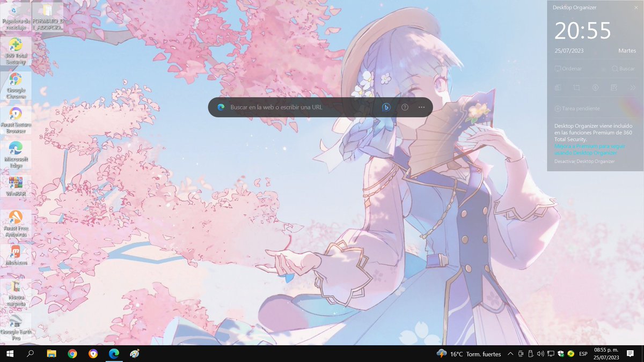Screen dimensions: 644x362
Task: Expand more tools with double chevron
Action: (632, 87)
